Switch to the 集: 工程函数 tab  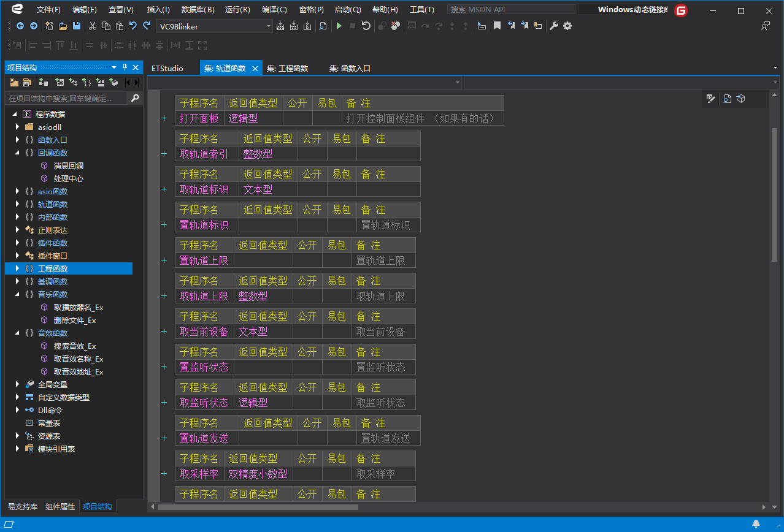(x=288, y=68)
